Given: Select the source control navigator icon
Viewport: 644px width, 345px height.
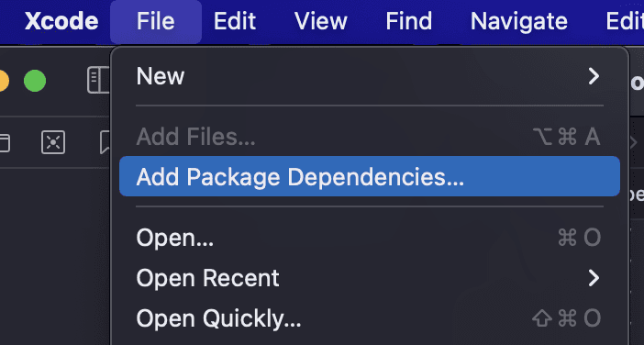Looking at the screenshot, I should pos(53,142).
